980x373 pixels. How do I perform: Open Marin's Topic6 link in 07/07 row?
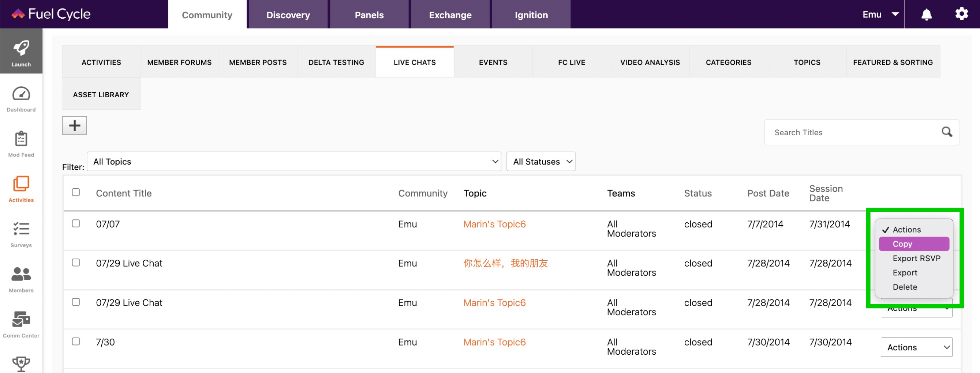point(494,224)
